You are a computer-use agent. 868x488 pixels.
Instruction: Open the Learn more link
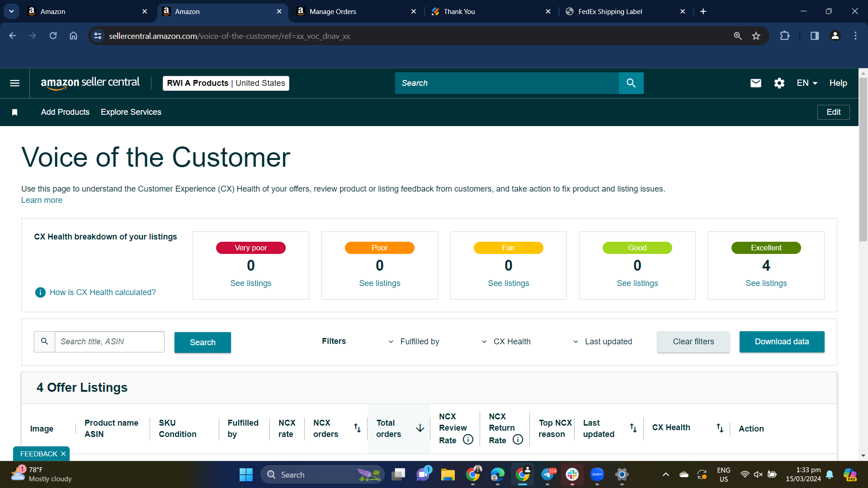[42, 200]
